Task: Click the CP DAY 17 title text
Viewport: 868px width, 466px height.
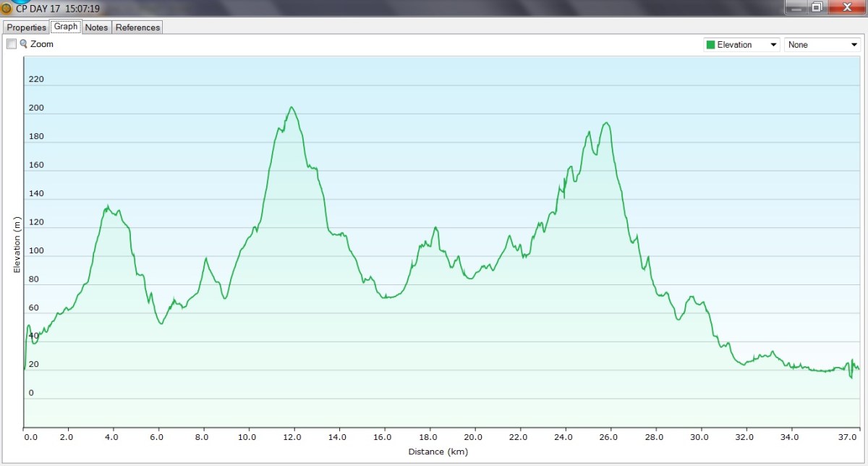Action: pyautogui.click(x=58, y=9)
